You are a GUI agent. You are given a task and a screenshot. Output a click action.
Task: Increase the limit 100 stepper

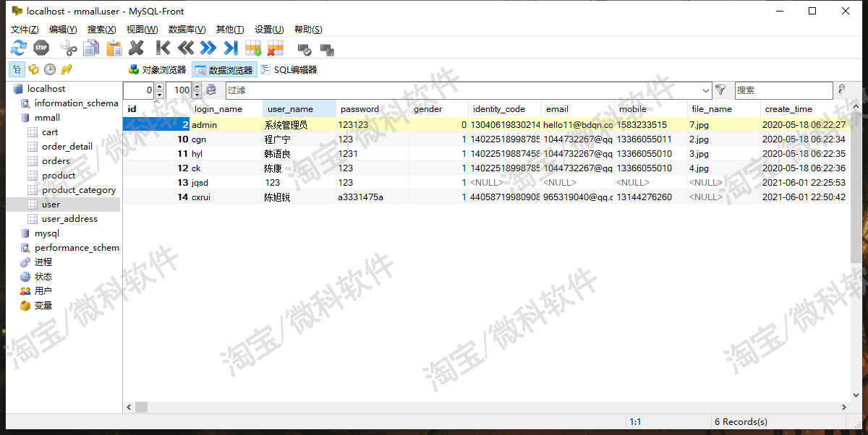(x=197, y=87)
